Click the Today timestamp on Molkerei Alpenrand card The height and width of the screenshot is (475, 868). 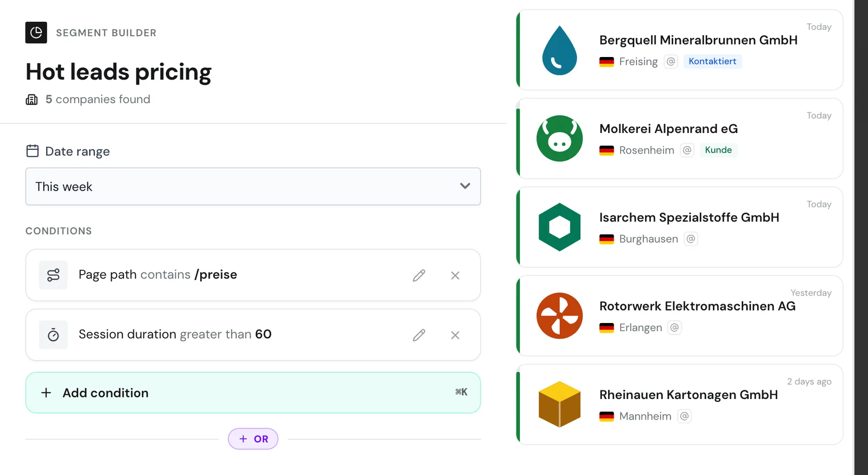click(819, 115)
